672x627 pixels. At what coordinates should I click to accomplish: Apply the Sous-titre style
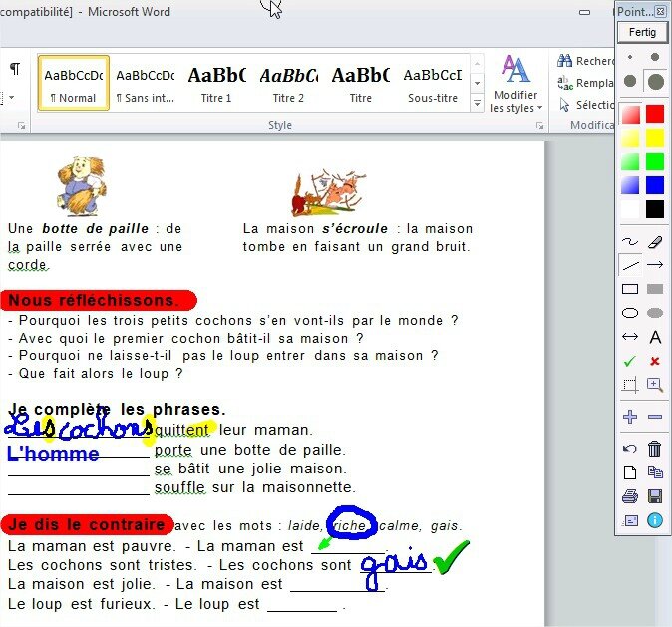pos(432,83)
